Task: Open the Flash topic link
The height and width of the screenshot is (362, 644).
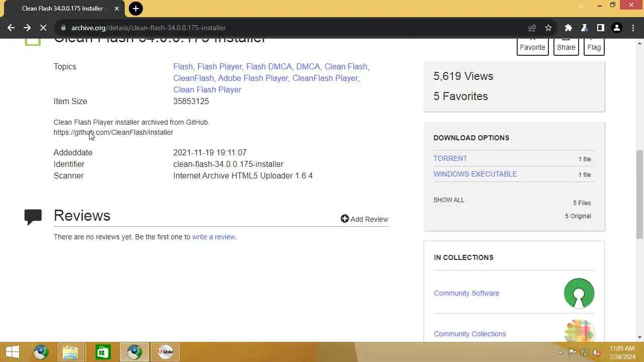Action: pos(184,66)
